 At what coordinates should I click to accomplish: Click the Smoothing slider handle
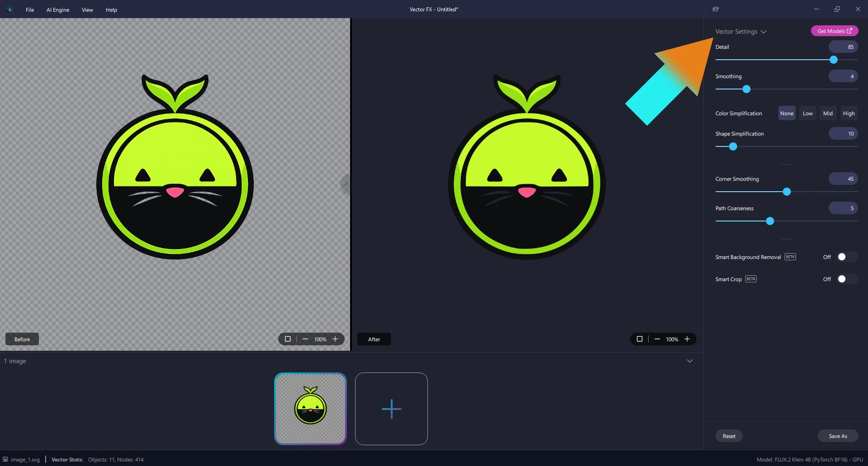[x=747, y=89]
